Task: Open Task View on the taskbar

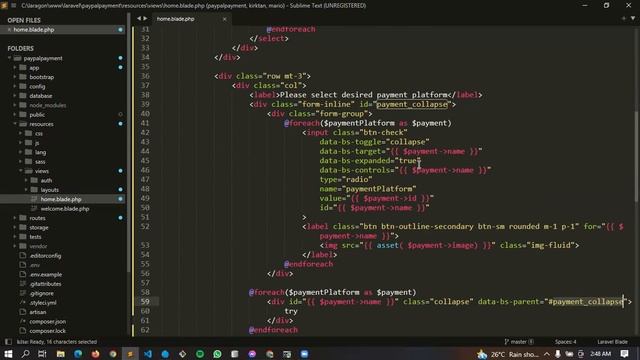Action: pyautogui.click(x=42, y=354)
